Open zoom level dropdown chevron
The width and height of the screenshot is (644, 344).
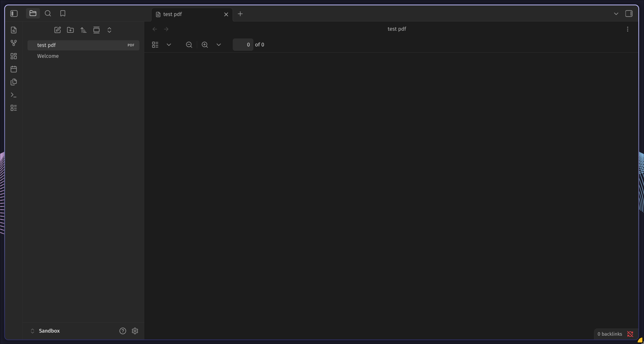click(x=219, y=45)
